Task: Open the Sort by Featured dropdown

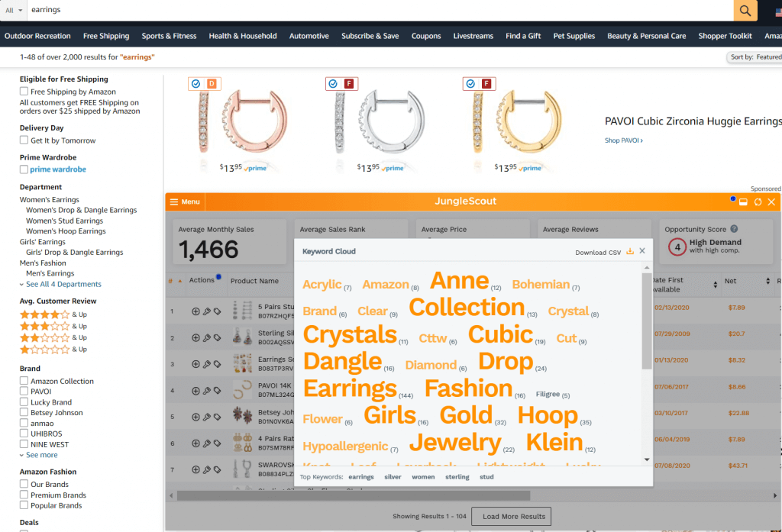Action: (755, 57)
